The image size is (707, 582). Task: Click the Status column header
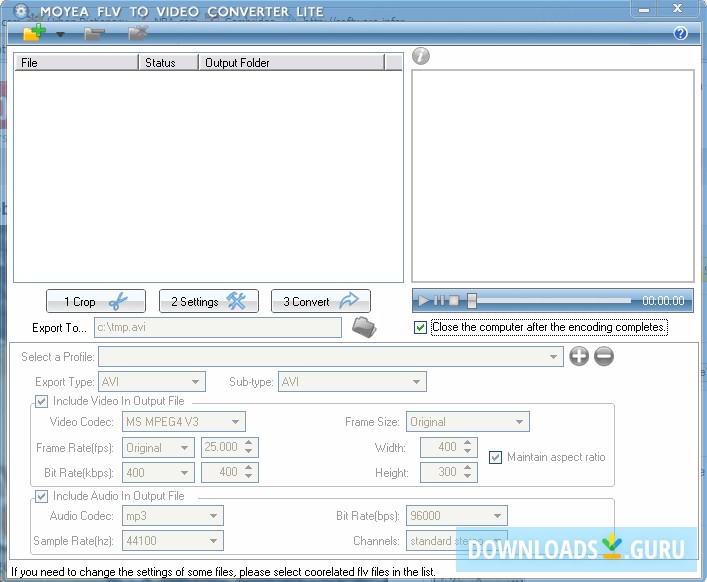[169, 63]
